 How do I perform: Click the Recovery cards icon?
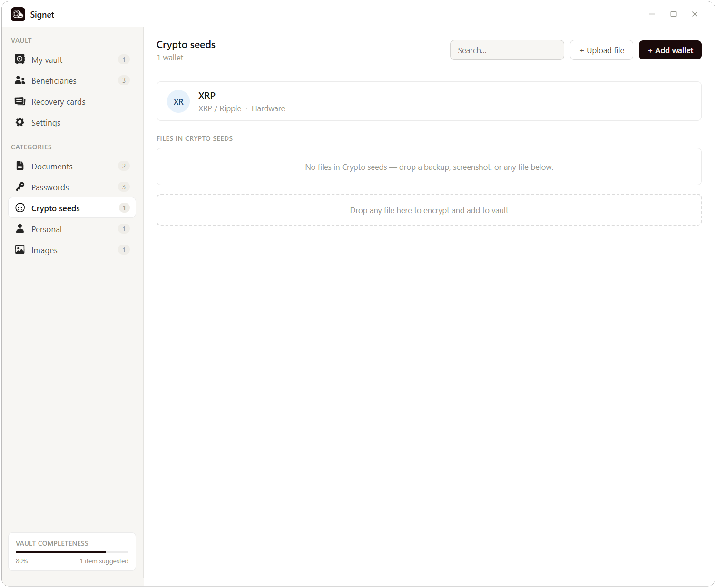(20, 101)
